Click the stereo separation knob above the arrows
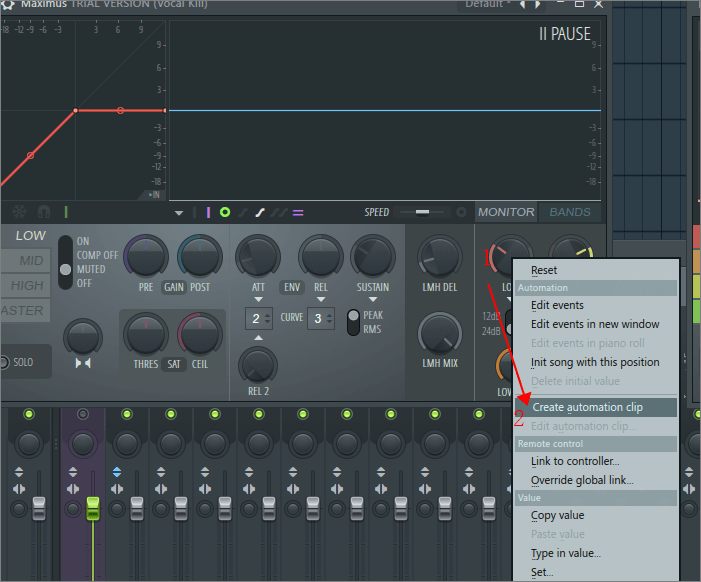 (82, 336)
